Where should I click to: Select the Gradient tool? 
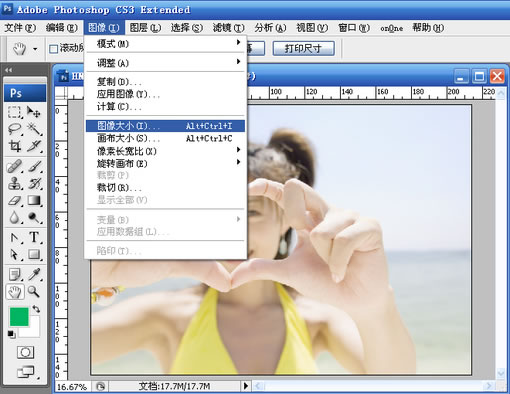click(x=34, y=200)
